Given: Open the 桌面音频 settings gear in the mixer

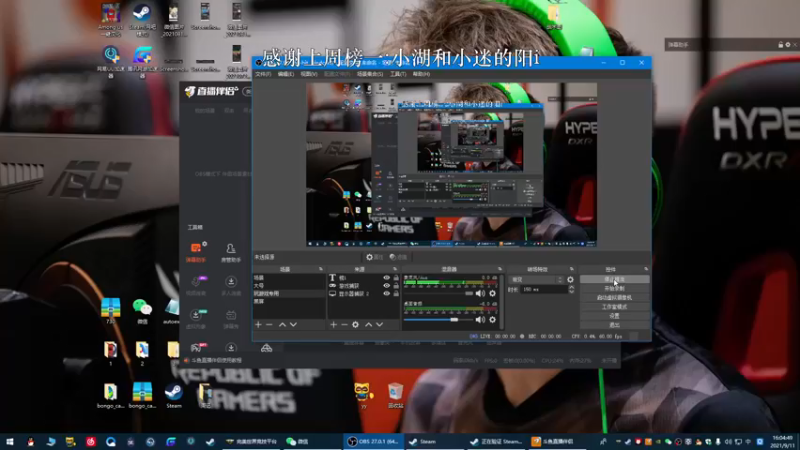Looking at the screenshot, I should pyautogui.click(x=492, y=319).
